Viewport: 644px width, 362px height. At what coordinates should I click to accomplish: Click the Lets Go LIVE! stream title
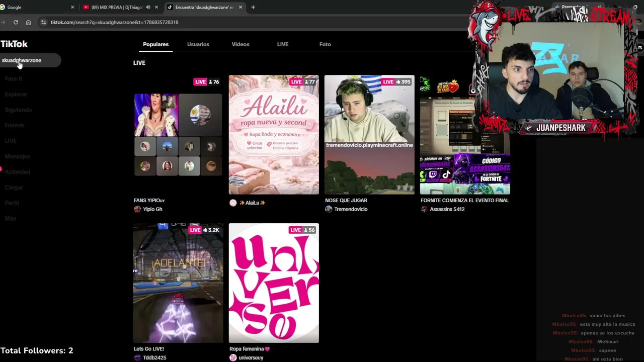tap(149, 349)
